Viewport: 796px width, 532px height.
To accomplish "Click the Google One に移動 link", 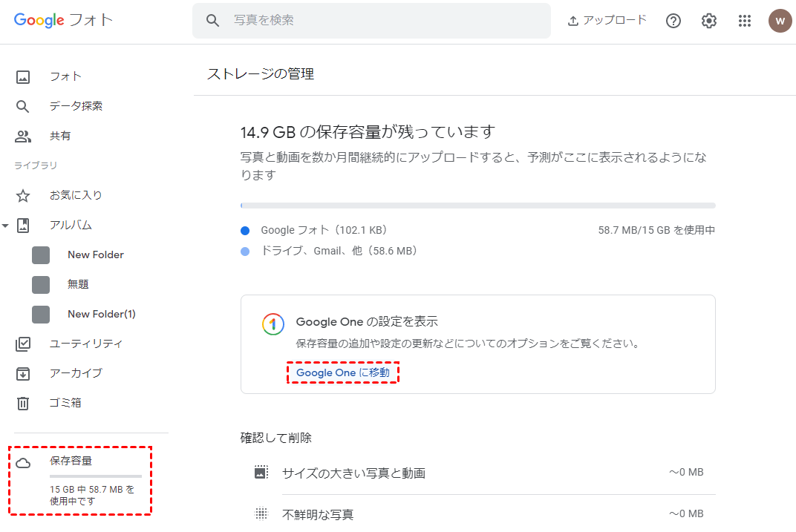I will tap(342, 372).
